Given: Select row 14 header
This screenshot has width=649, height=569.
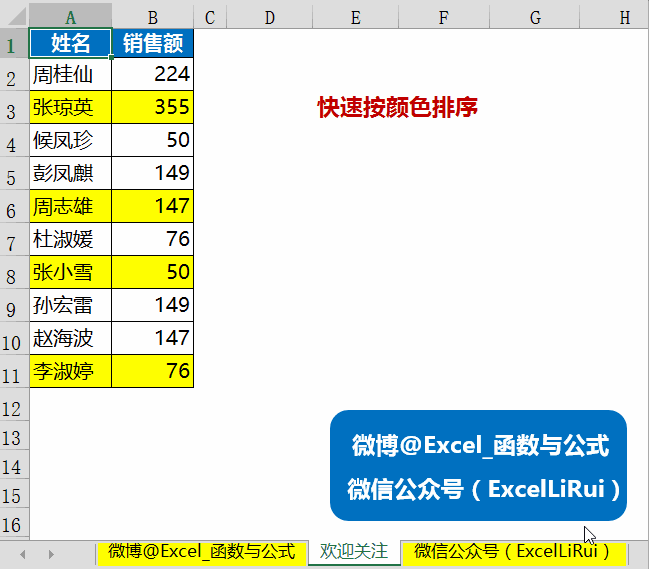Looking at the screenshot, I should tap(14, 464).
